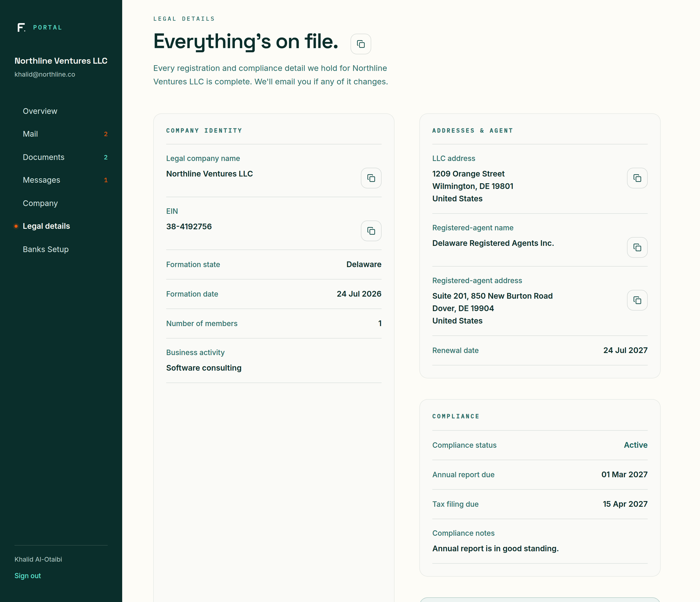Click the Formation date 24 Jul 2026

pos(359,294)
